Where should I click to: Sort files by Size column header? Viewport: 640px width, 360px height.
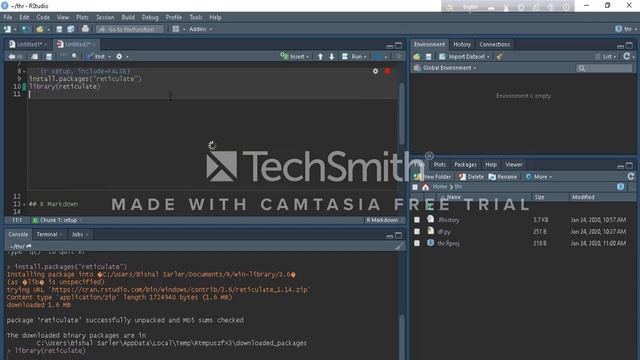(539, 197)
